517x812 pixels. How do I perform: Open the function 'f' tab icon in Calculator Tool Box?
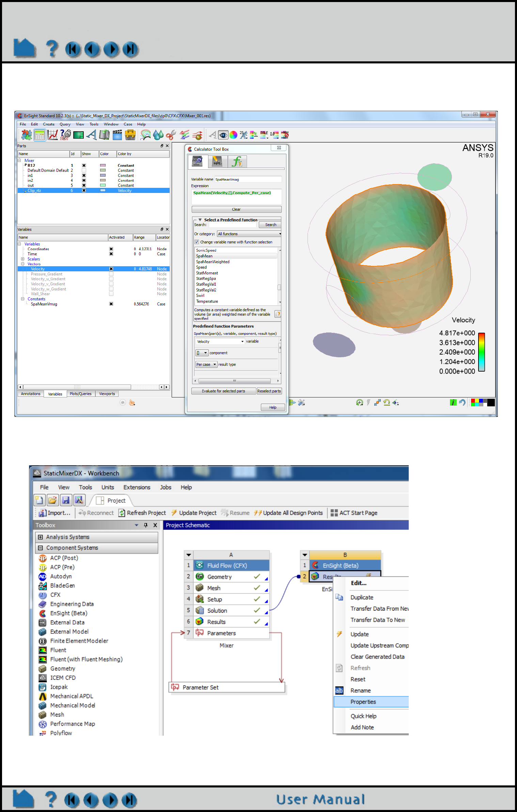[237, 161]
